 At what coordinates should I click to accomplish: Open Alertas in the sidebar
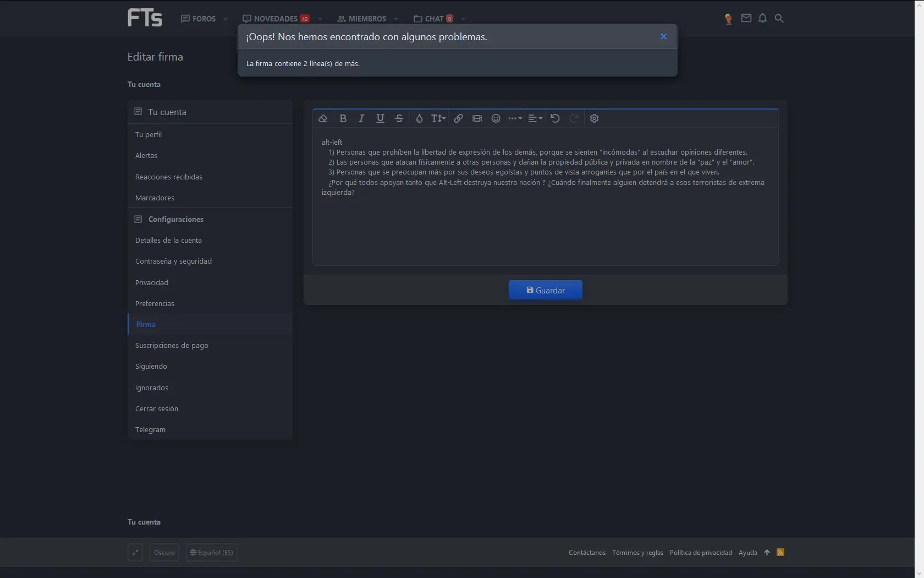[210, 155]
